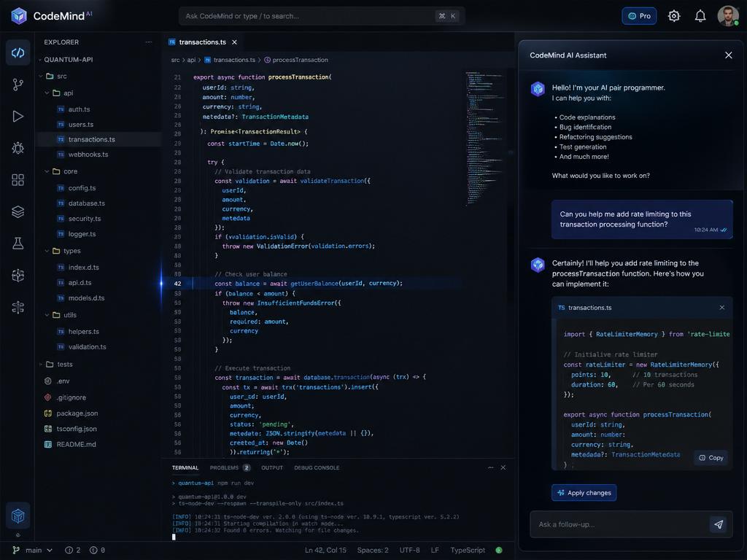Switch to OUTPUT panel tab
The height and width of the screenshot is (560, 747).
272,468
